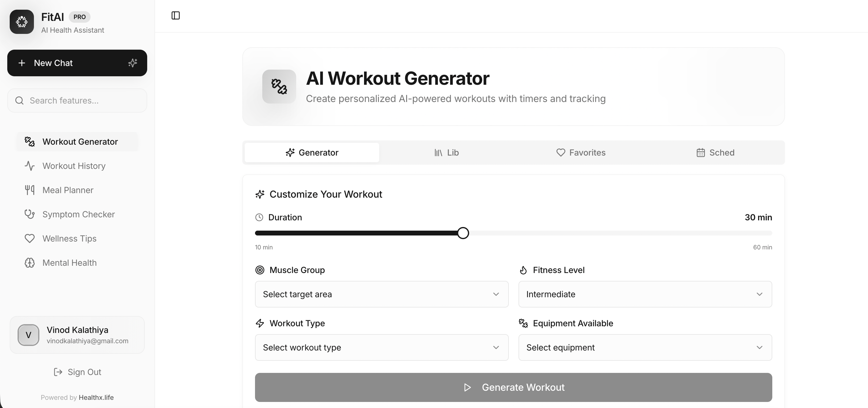Open the Mental Health section
Screen dimensions: 868x408
(x=69, y=263)
